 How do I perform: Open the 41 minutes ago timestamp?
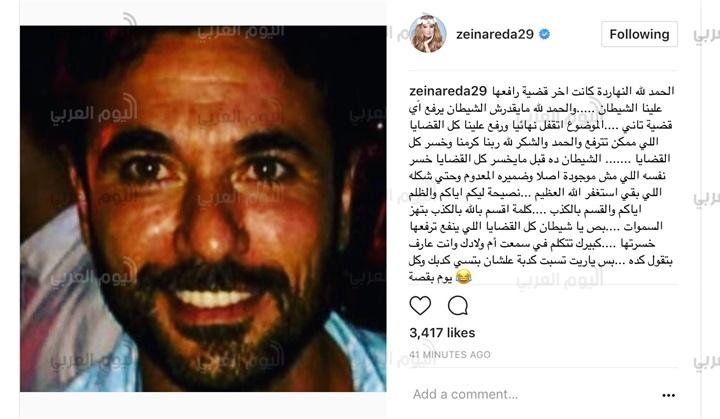450,355
